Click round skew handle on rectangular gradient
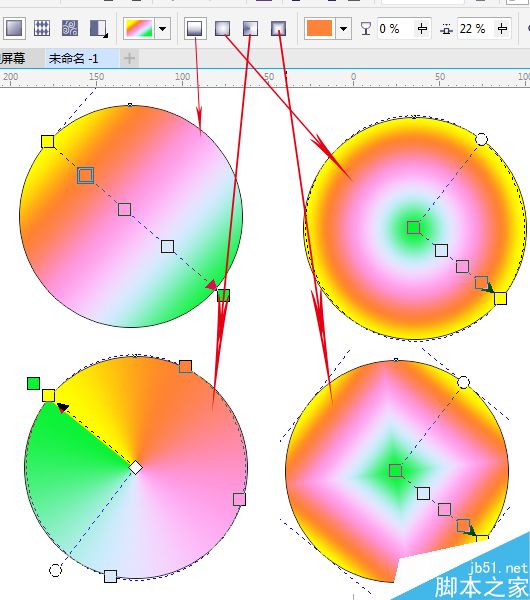The width and height of the screenshot is (530, 600). [463, 382]
